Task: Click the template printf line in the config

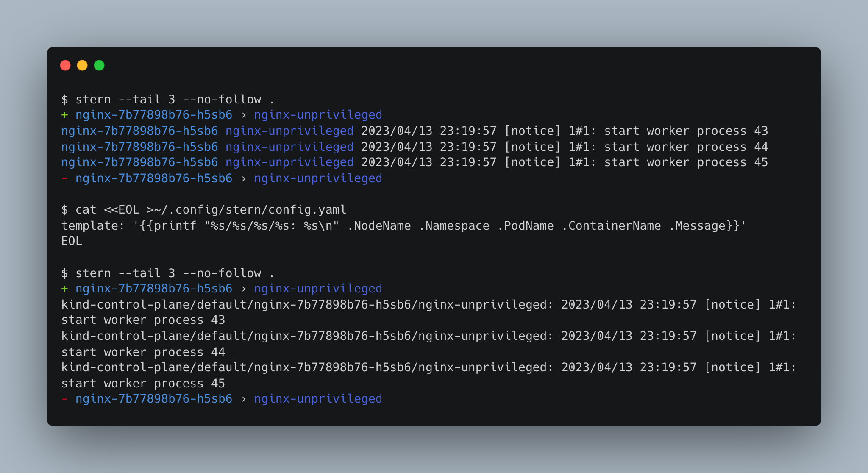Action: 403,225
